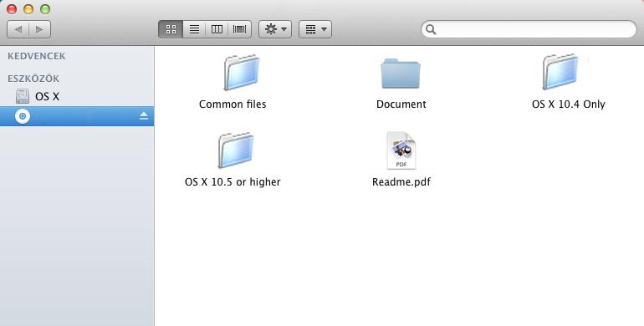Image resolution: width=644 pixels, height=326 pixels.
Task: Open the gear action menu
Action: (275, 29)
